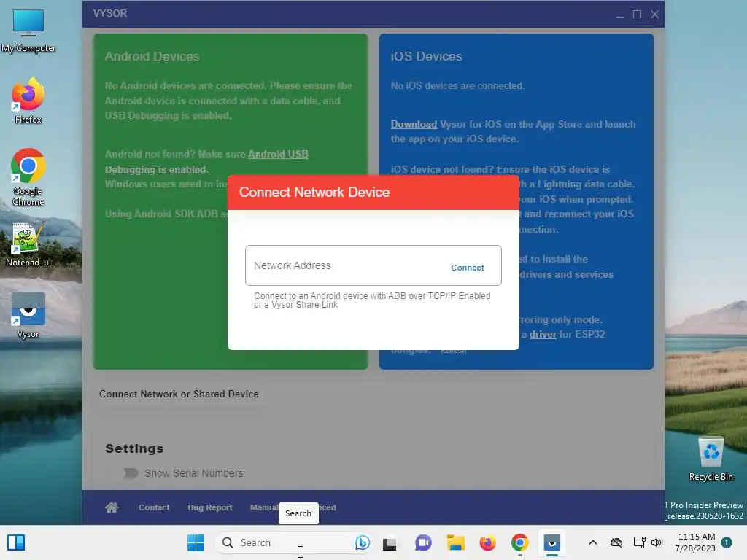
Task: Open File Explorer on the taskbar
Action: 455,542
